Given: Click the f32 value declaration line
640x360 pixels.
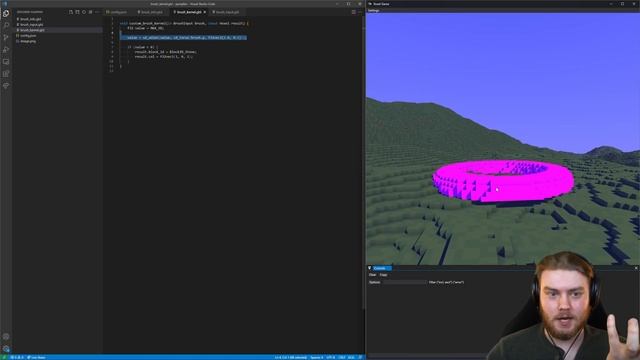Looking at the screenshot, I should coord(145,28).
